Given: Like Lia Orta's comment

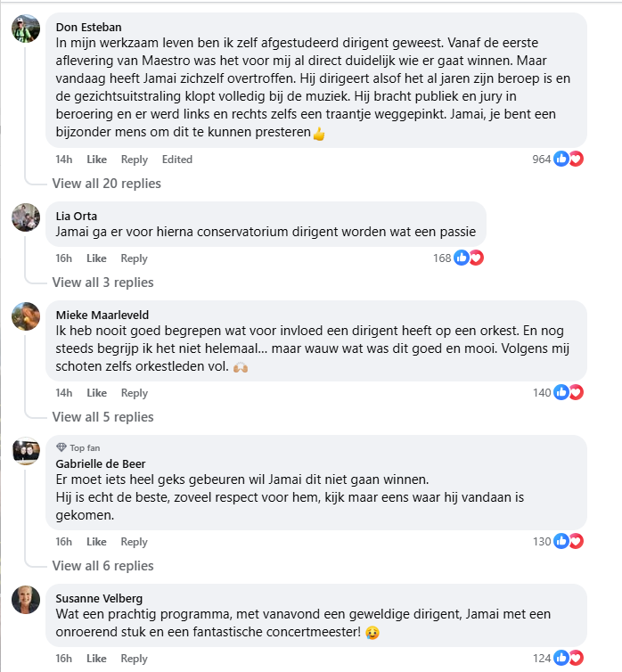Looking at the screenshot, I should tap(96, 258).
